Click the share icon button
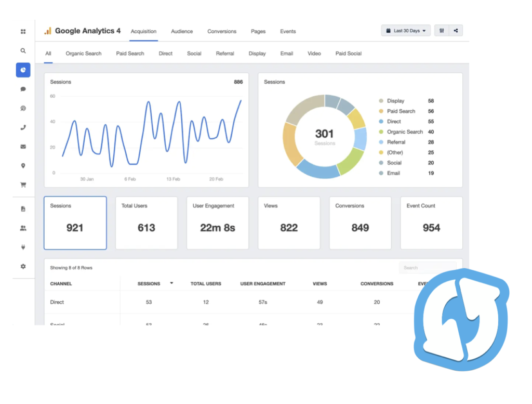This screenshot has width=532, height=404. [456, 31]
